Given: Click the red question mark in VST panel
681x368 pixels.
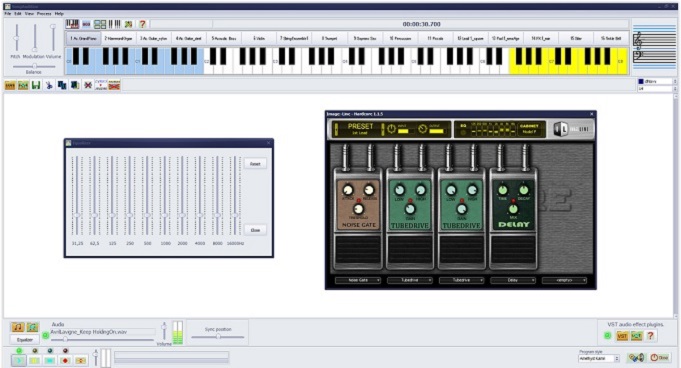Looking at the screenshot, I should pyautogui.click(x=651, y=335).
